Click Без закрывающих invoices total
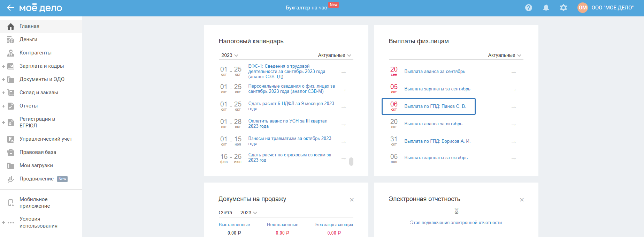The image size is (644, 237). [x=334, y=233]
